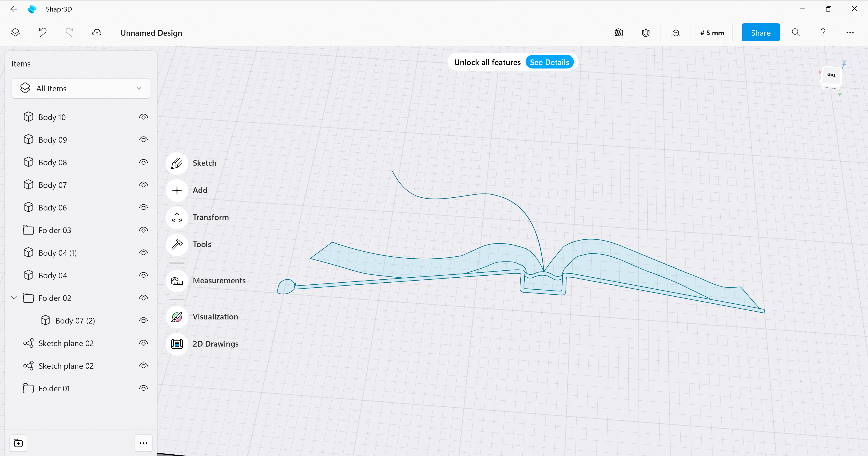Click the blue Share button

tap(760, 33)
